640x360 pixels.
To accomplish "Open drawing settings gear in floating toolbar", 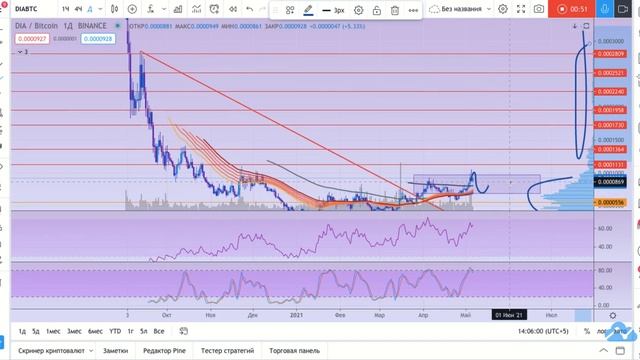I will coord(358,10).
